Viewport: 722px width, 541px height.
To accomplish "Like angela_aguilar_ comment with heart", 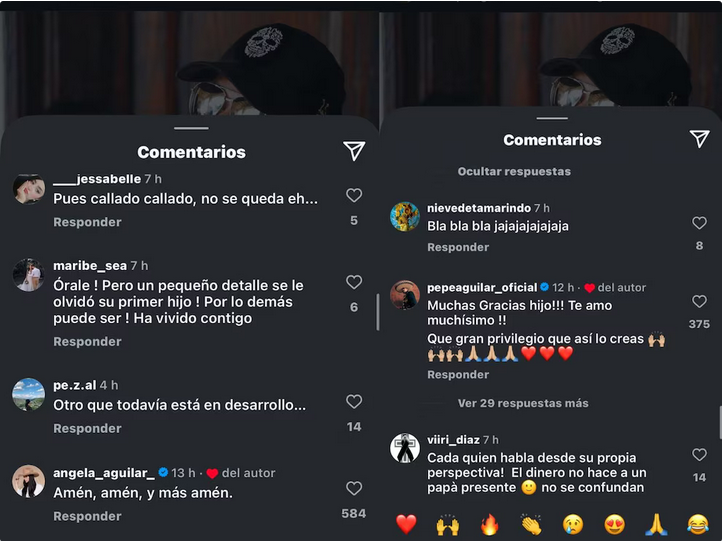I will 354,489.
